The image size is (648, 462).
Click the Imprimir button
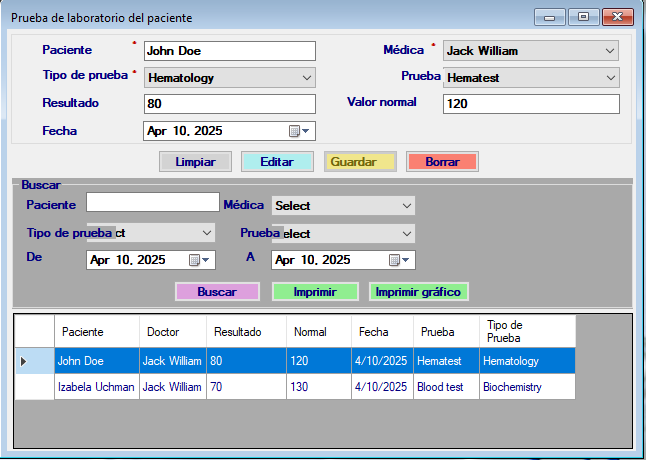(x=314, y=292)
